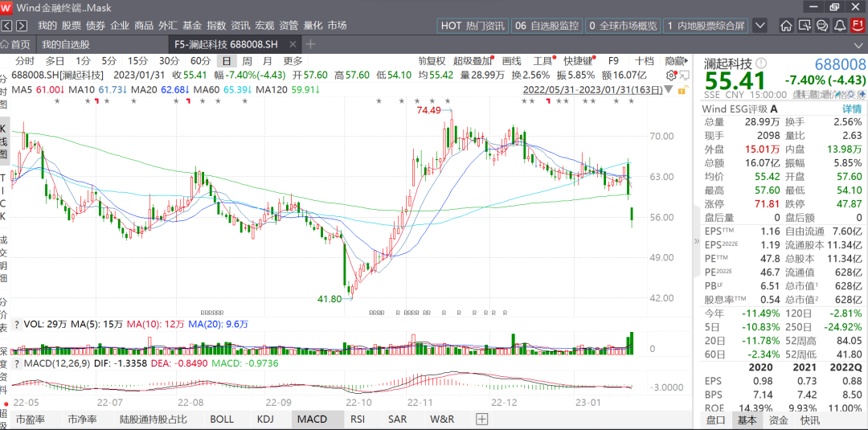
Task: Switch right panel to 资金 tab
Action: tap(779, 420)
